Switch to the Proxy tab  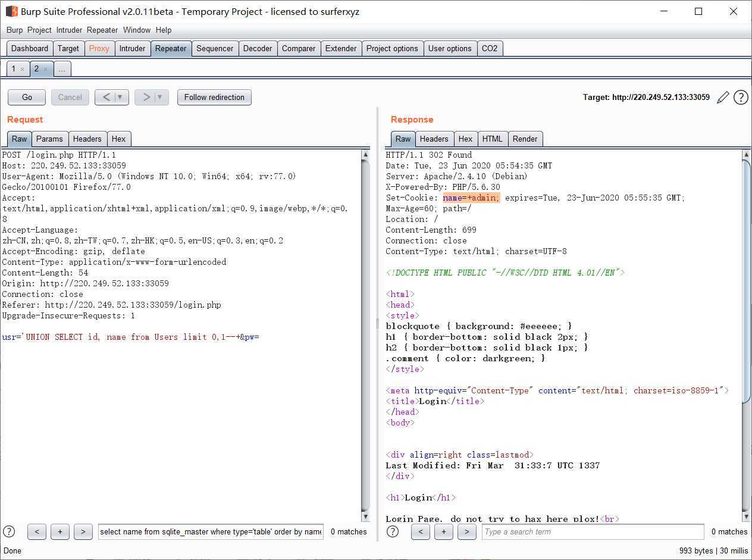click(x=99, y=48)
